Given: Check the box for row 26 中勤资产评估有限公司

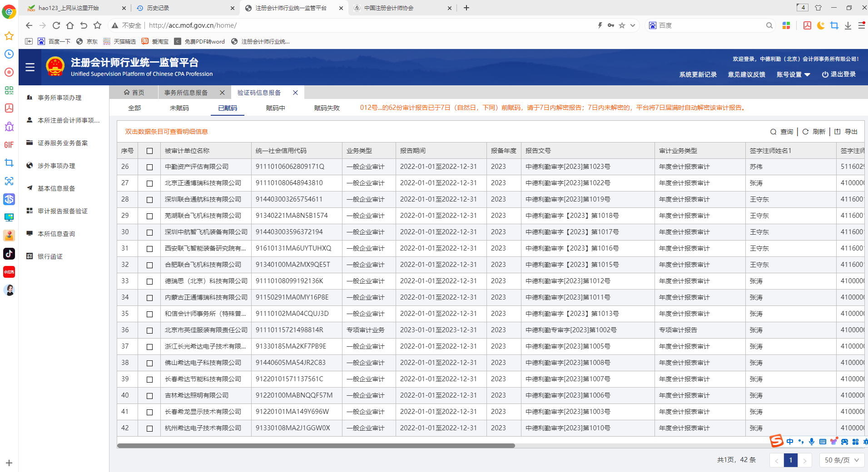Looking at the screenshot, I should (x=149, y=167).
